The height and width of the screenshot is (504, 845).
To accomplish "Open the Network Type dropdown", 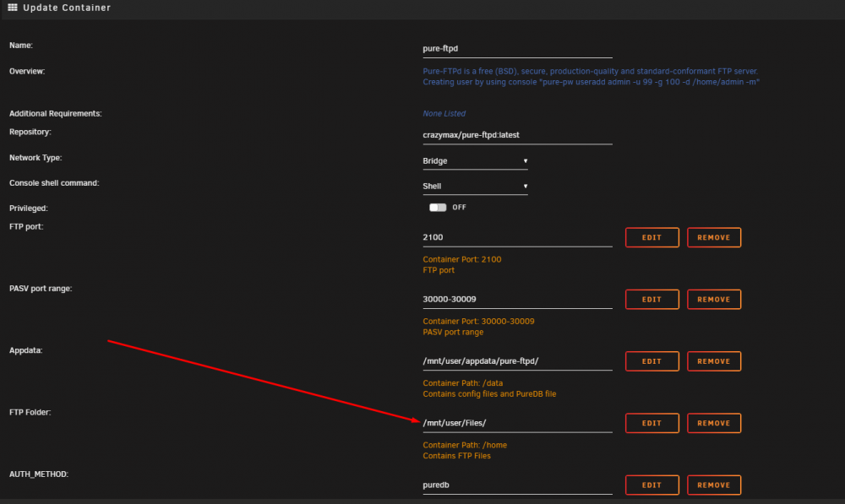I will [x=475, y=161].
